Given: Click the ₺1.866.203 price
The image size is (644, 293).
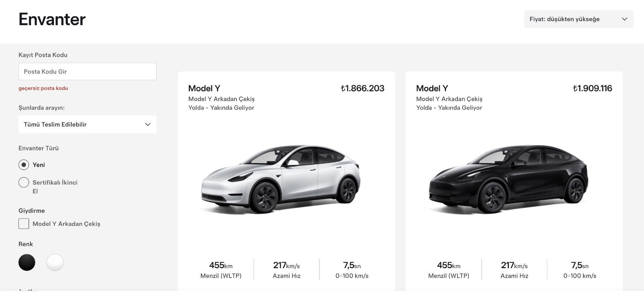Looking at the screenshot, I should coord(363,88).
